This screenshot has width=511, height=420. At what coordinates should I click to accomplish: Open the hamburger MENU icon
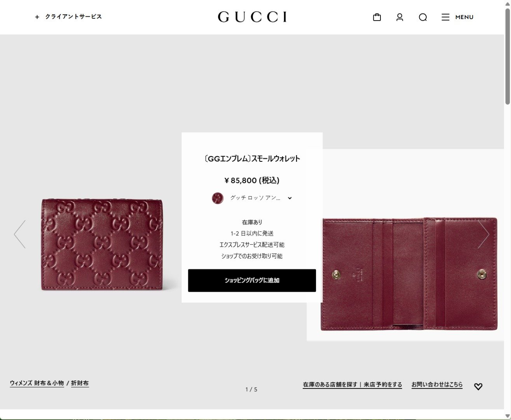(x=445, y=17)
